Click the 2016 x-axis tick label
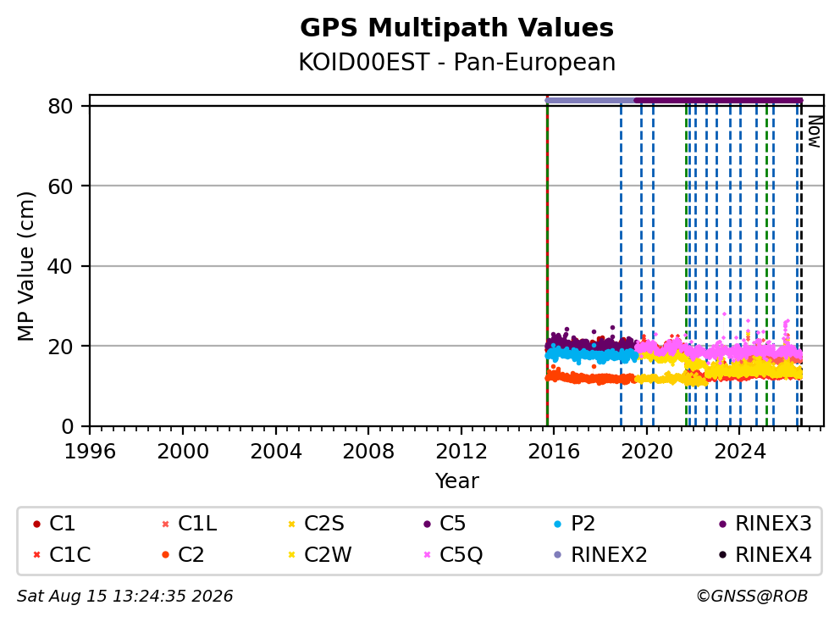The height and width of the screenshot is (622, 840). (554, 452)
